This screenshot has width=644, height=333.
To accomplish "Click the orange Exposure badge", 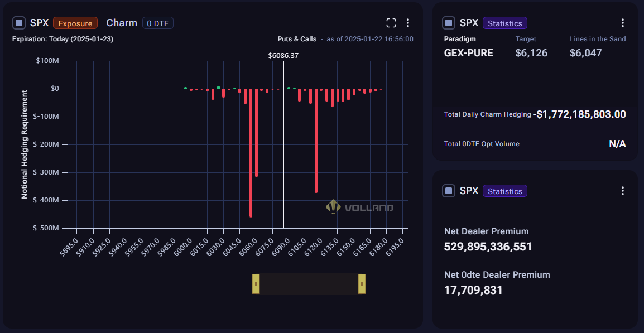I will pos(75,23).
